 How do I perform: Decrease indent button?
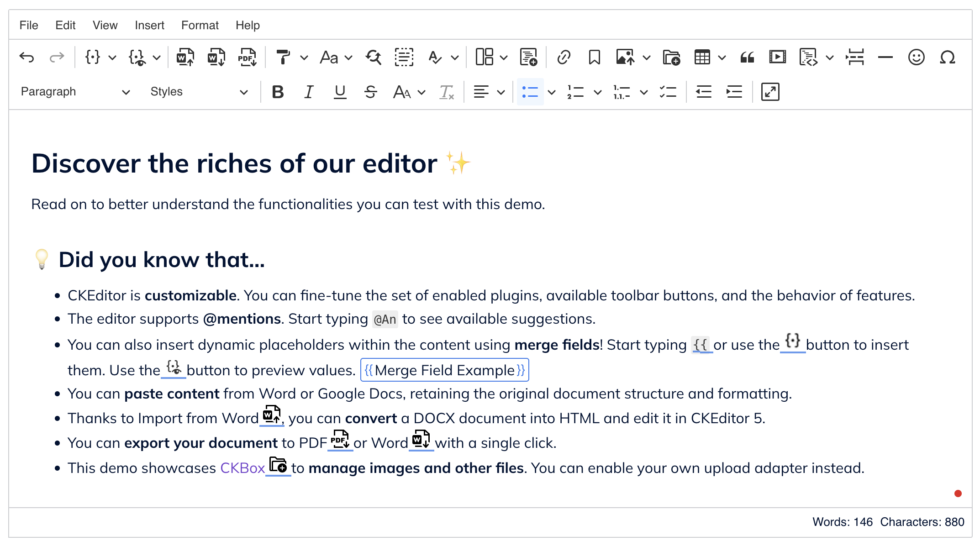click(x=703, y=92)
